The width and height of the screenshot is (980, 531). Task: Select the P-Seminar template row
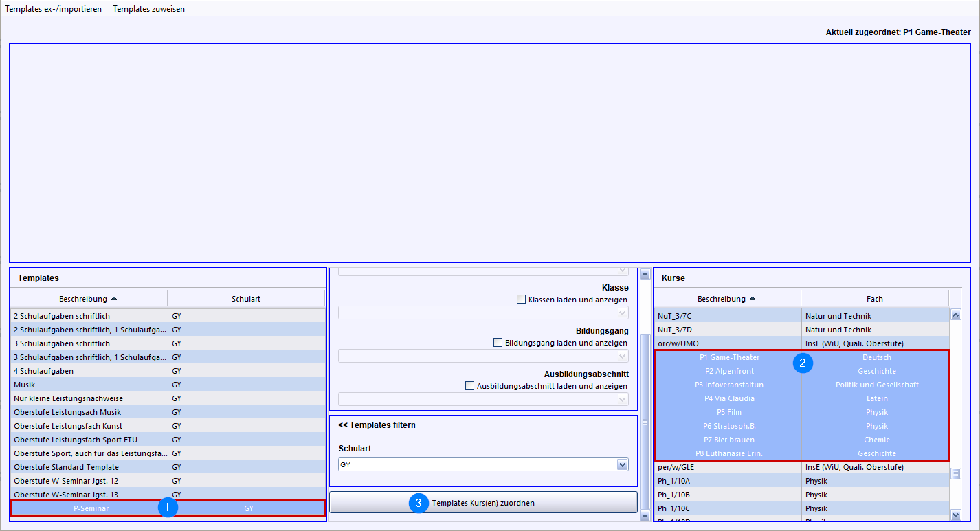[167, 508]
